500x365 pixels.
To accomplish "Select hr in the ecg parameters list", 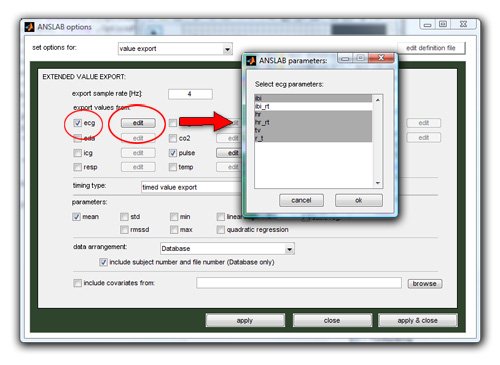I will pos(313,114).
